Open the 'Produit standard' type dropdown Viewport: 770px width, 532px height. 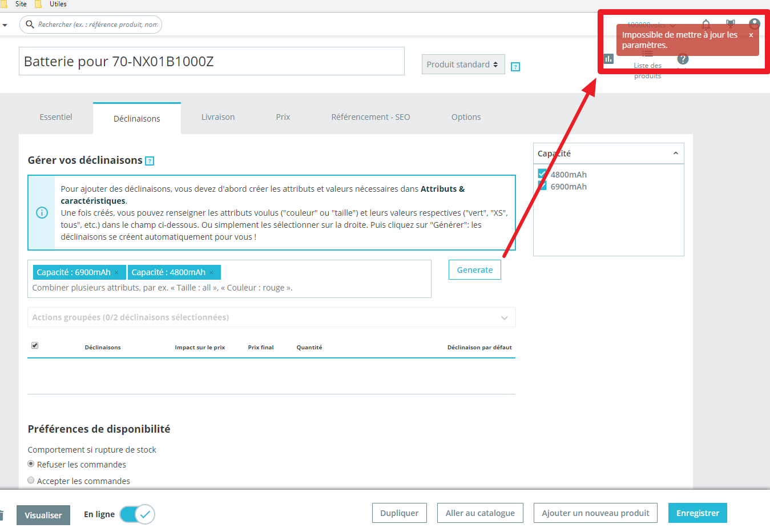pos(463,65)
